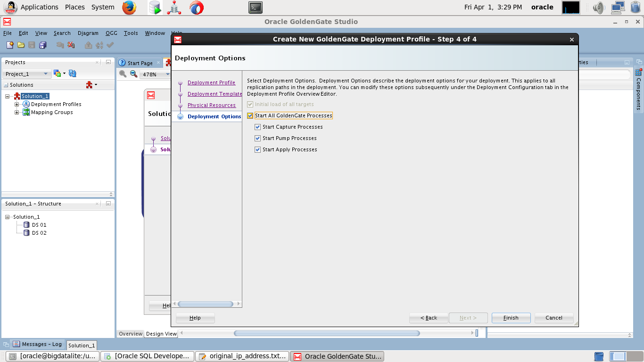This screenshot has width=644, height=362.
Task: Toggle Start Apply Processes checkbox
Action: pyautogui.click(x=257, y=149)
